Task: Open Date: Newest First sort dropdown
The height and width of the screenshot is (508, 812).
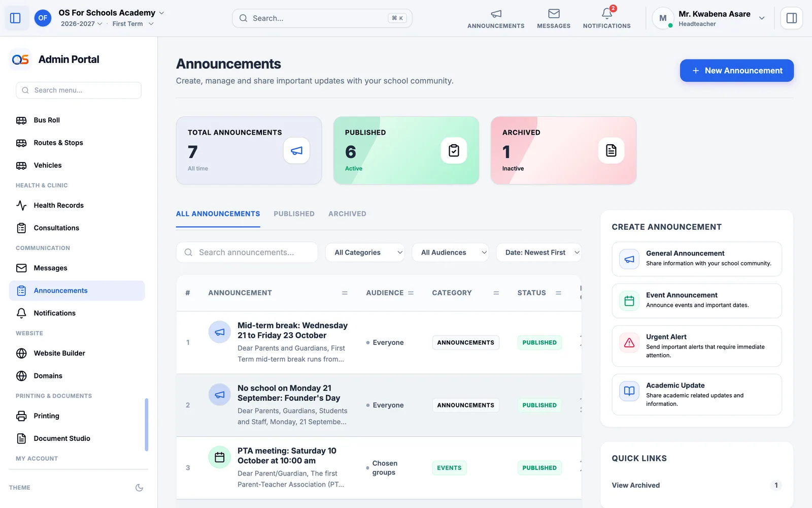Action: (x=539, y=252)
